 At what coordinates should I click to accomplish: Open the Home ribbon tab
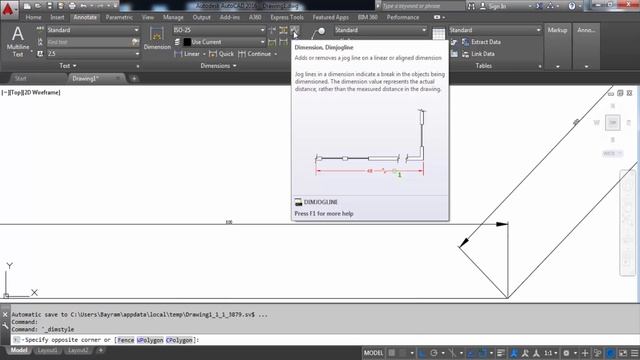pos(33,18)
